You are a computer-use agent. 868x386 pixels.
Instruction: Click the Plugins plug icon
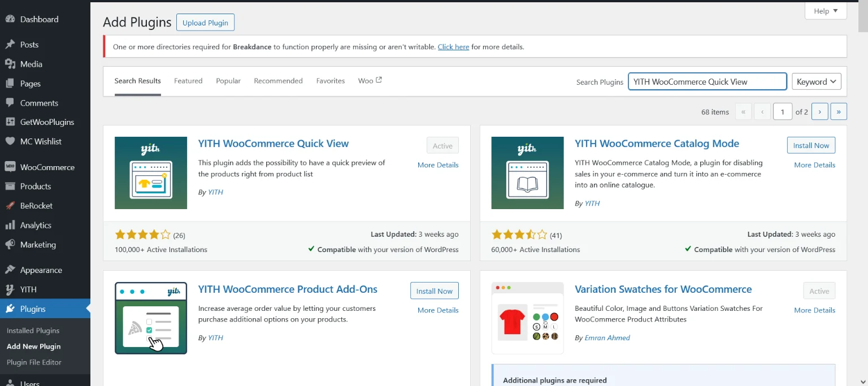[x=10, y=309]
